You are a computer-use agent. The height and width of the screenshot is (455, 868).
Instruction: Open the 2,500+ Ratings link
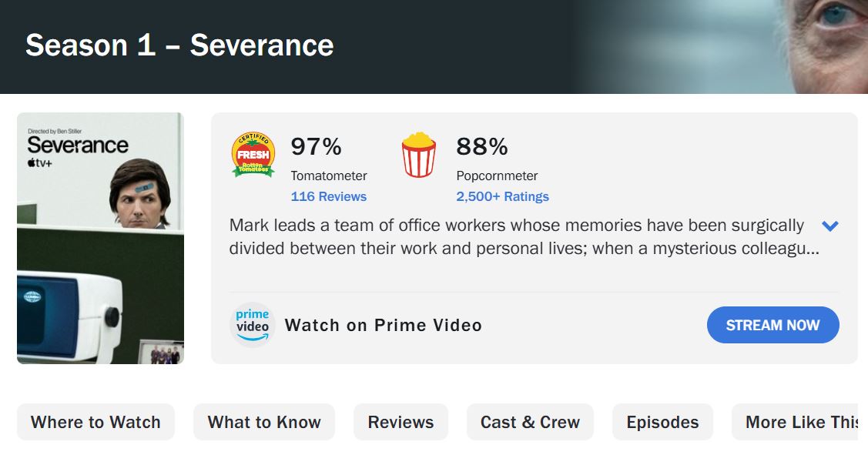(x=502, y=196)
